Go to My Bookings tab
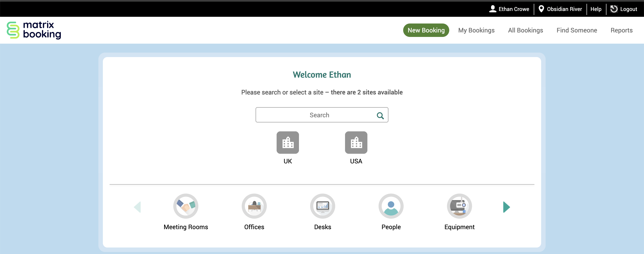The width and height of the screenshot is (644, 254). [x=476, y=30]
